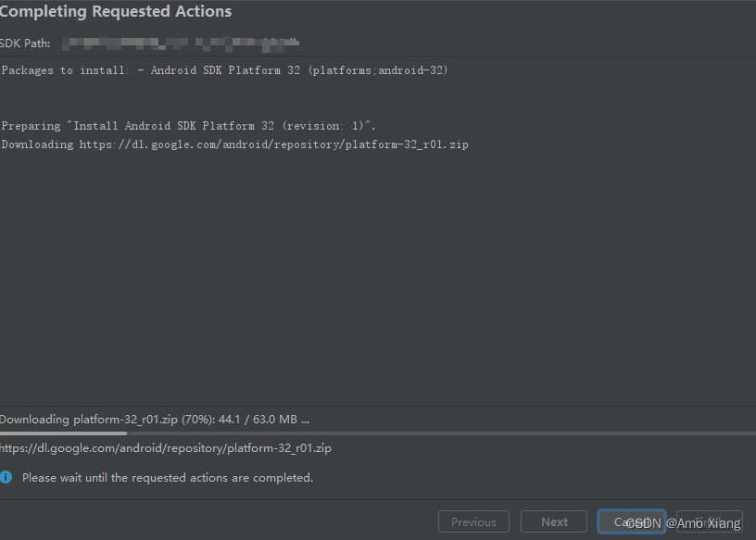
Task: Click the repository URL below progress bar
Action: coord(166,448)
